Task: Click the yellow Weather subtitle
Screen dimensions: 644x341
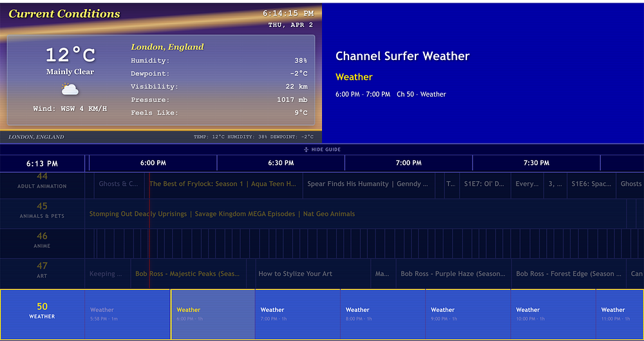Action: [354, 77]
